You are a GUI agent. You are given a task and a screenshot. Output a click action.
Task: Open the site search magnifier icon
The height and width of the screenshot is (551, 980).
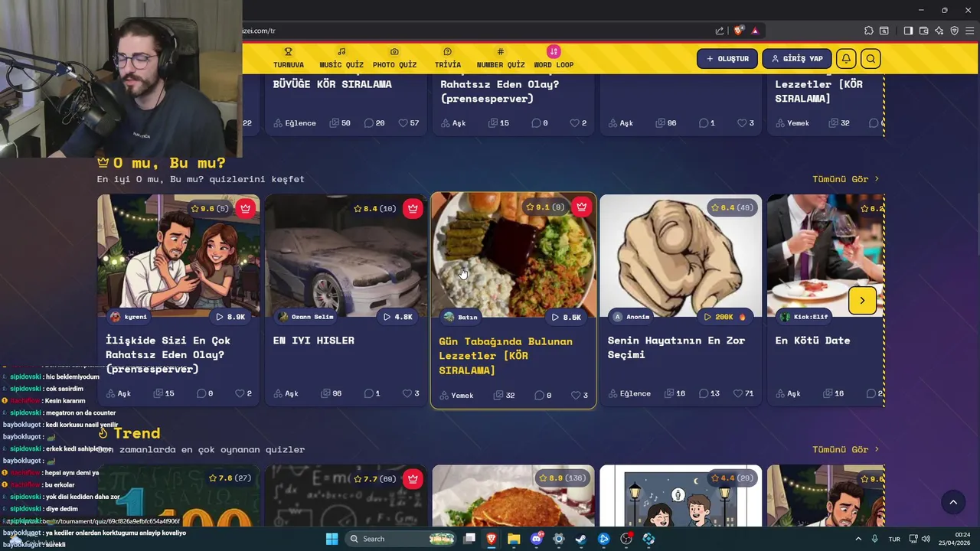point(871,59)
